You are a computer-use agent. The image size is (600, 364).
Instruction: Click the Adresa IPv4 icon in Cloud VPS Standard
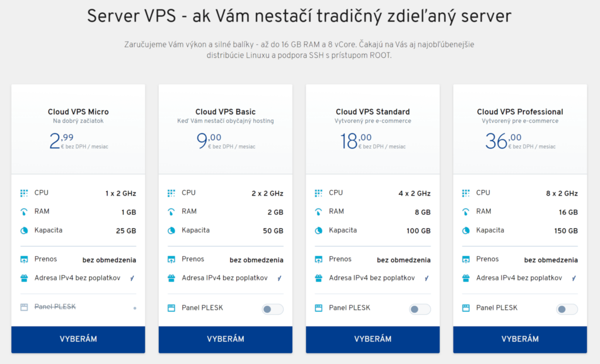[x=319, y=279]
